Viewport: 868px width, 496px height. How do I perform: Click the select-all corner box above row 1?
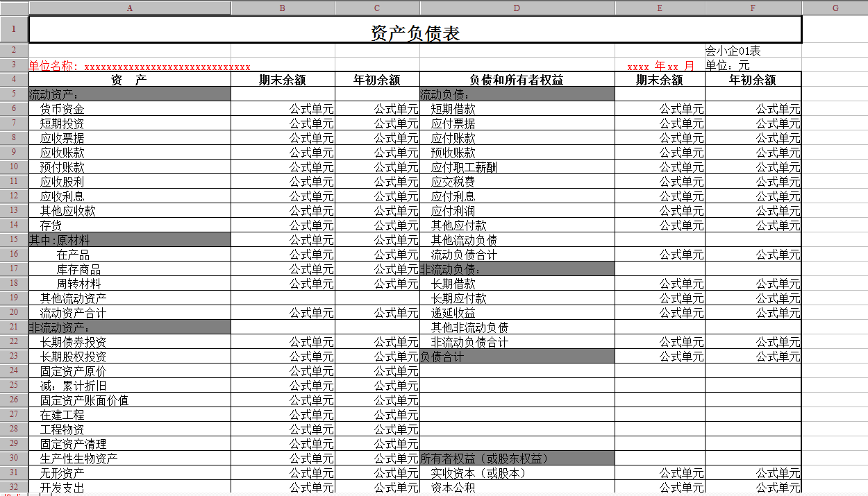click(14, 8)
